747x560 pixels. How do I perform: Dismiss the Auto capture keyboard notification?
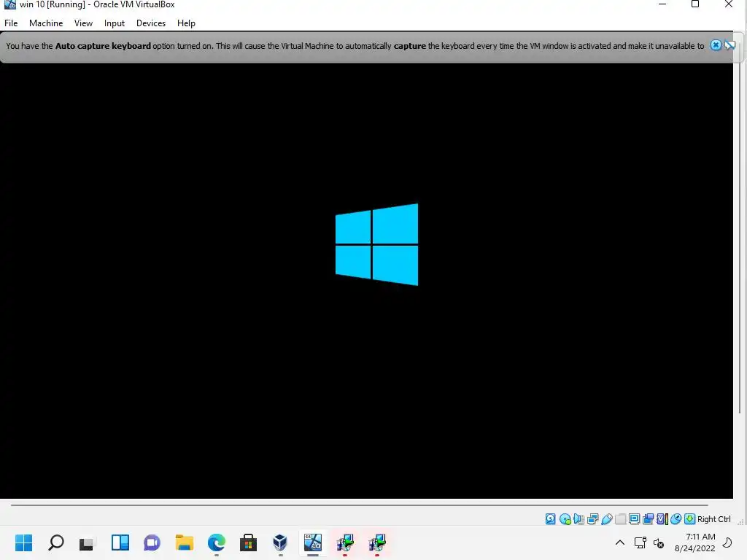pos(716,45)
